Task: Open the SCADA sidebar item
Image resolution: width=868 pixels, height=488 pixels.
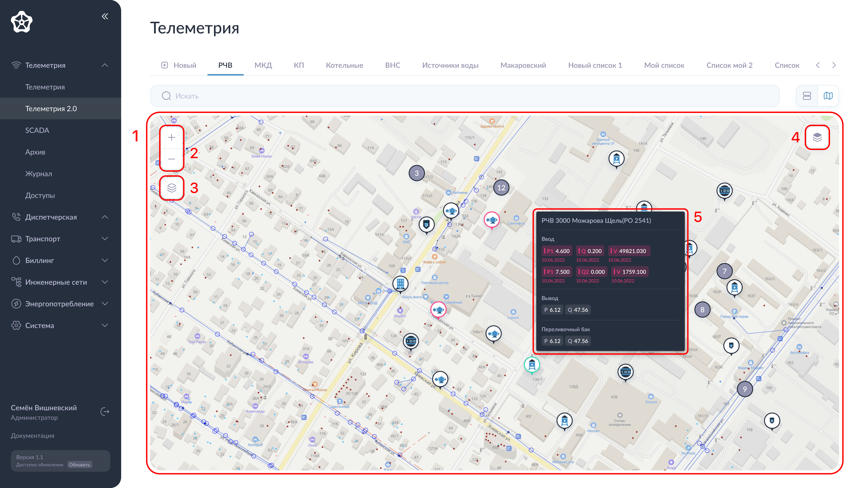Action: [x=37, y=130]
